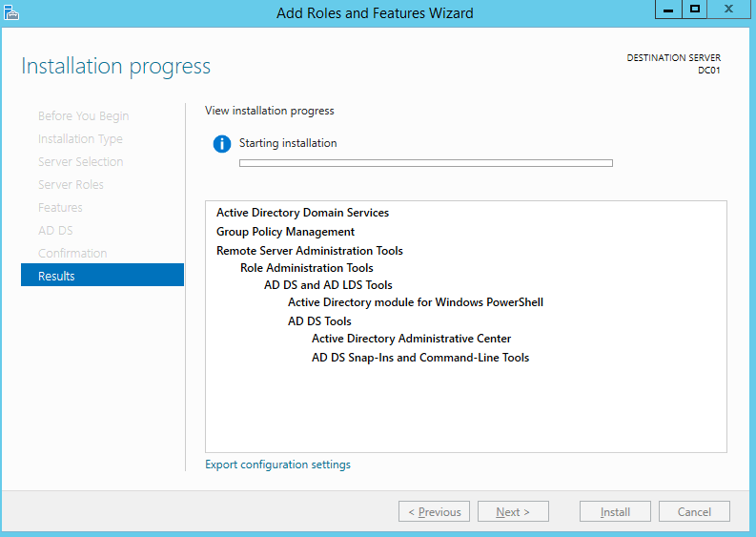Select Server Roles step
Viewport: 756px width, 537px height.
71,184
